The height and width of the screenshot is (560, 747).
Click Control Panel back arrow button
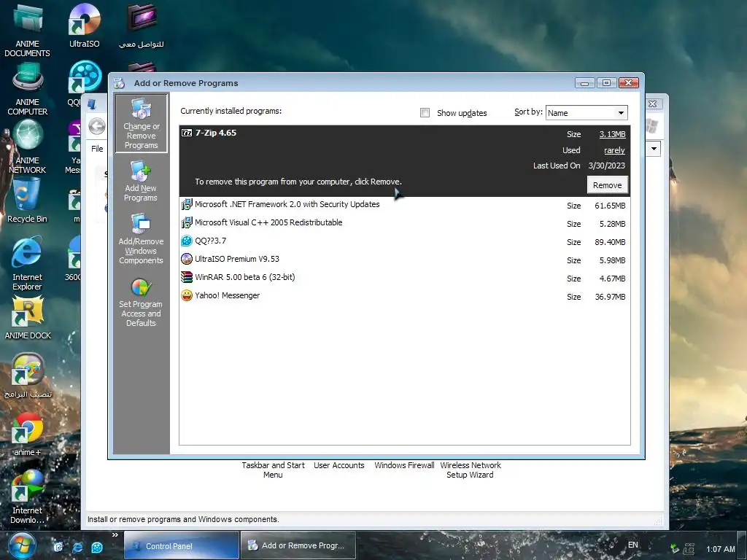[97, 127]
